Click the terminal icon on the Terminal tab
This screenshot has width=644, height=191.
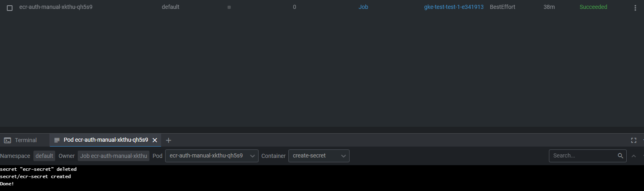(7, 140)
